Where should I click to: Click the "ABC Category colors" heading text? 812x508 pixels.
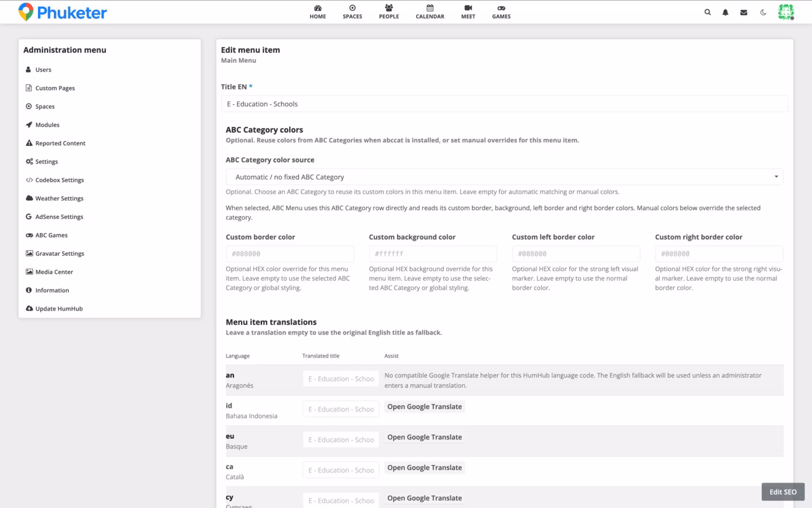(265, 130)
